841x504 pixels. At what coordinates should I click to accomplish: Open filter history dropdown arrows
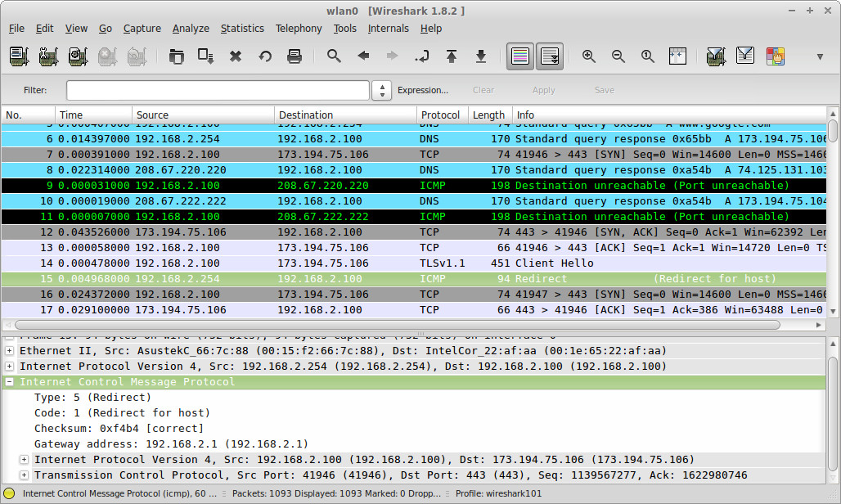[x=382, y=90]
